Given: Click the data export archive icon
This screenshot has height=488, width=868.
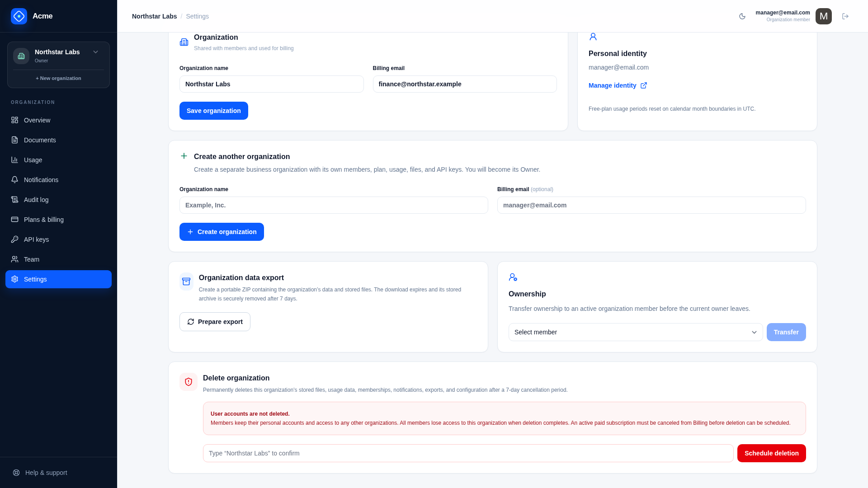Looking at the screenshot, I should [186, 282].
